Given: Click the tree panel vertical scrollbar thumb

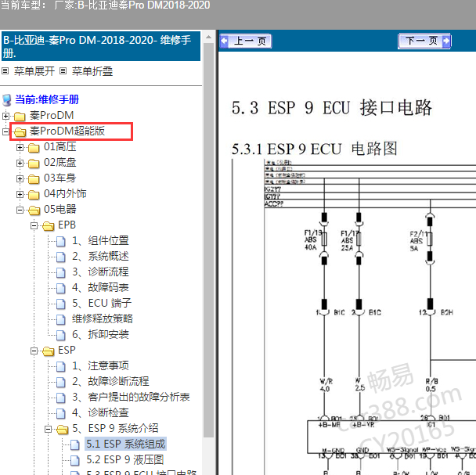Looking at the screenshot, I should 208,240.
